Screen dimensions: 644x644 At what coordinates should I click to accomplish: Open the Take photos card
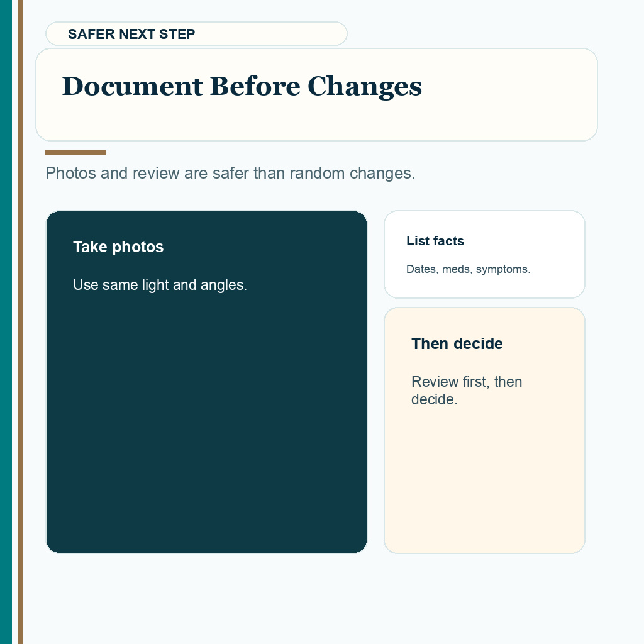206,382
